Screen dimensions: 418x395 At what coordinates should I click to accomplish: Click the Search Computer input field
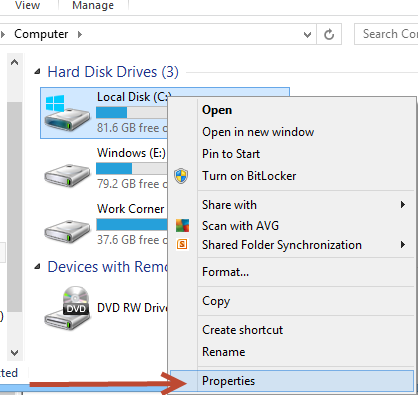tap(386, 34)
